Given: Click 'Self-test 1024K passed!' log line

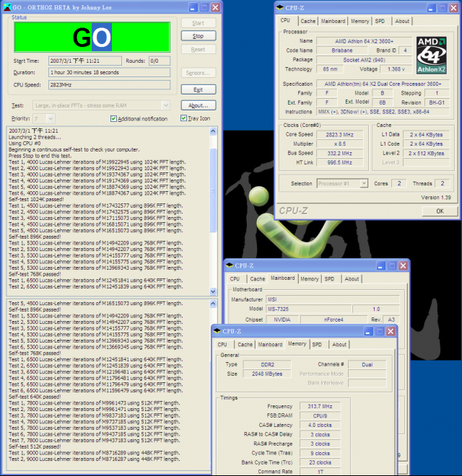Looking at the screenshot, I should [36, 200].
